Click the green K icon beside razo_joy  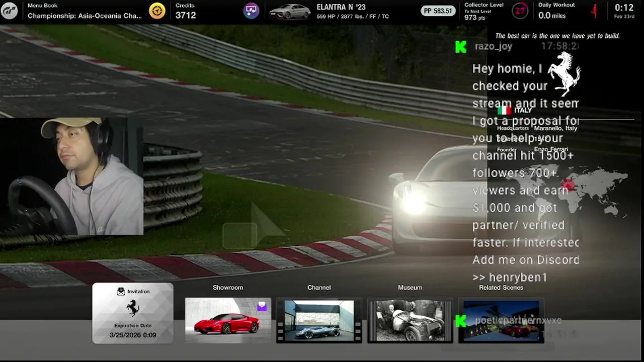(x=460, y=47)
